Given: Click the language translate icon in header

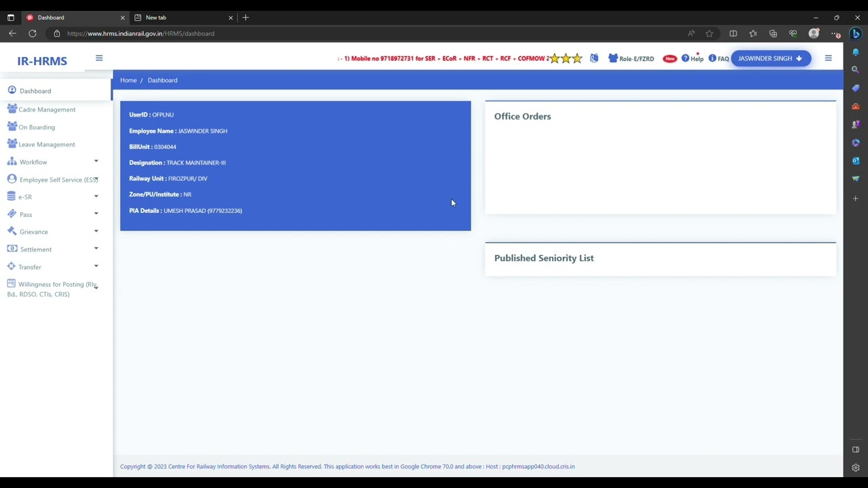Looking at the screenshot, I should pos(594,58).
